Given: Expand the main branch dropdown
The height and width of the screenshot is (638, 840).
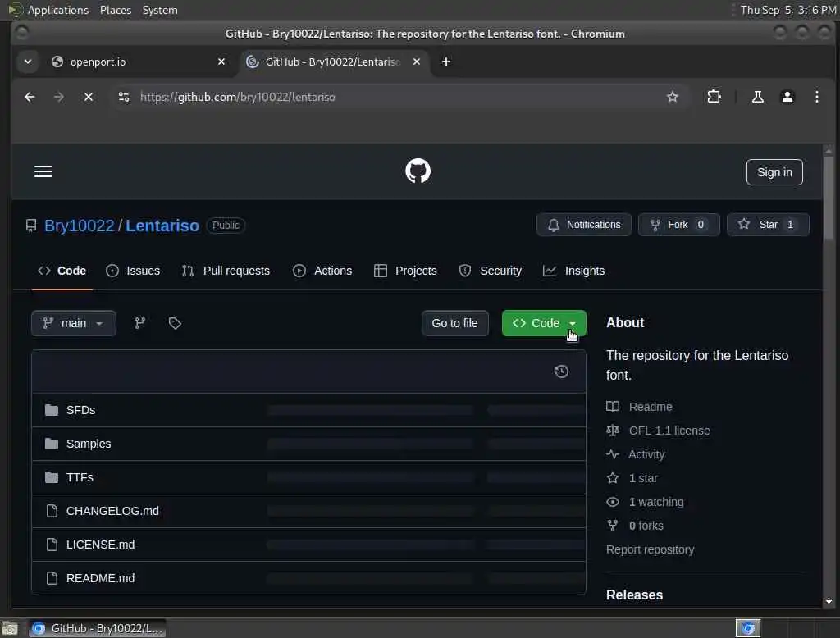Looking at the screenshot, I should 73,323.
